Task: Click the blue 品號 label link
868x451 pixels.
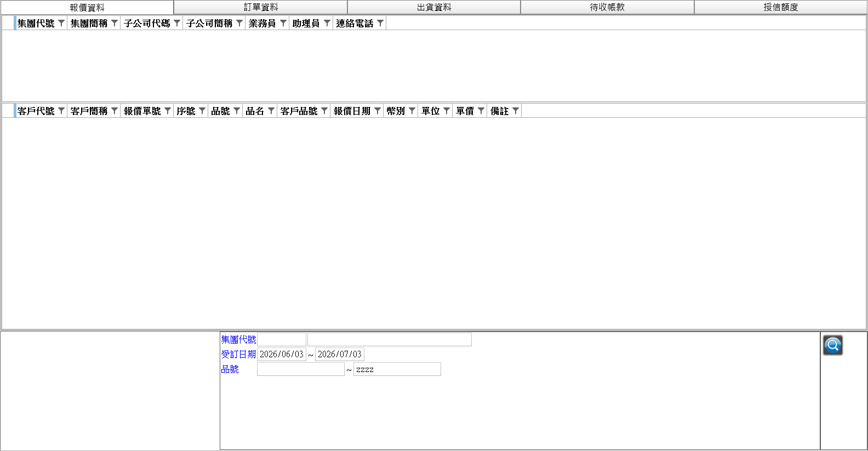Action: [230, 369]
